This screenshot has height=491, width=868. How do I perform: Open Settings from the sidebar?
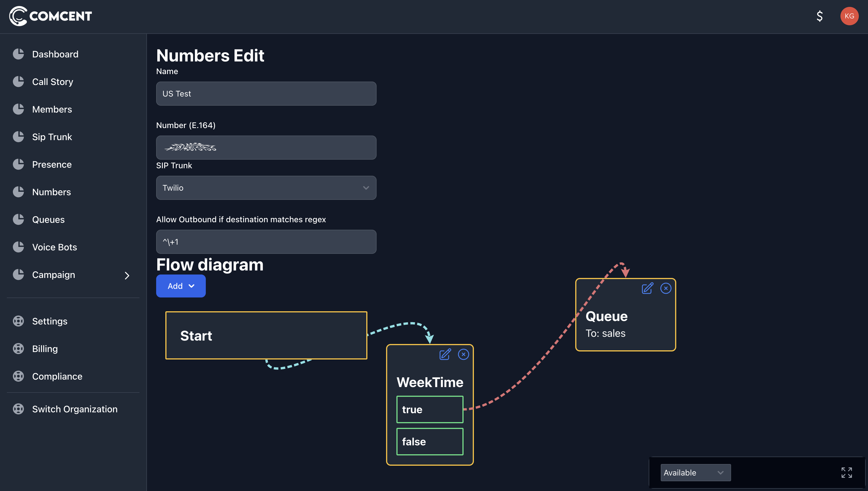pos(50,321)
